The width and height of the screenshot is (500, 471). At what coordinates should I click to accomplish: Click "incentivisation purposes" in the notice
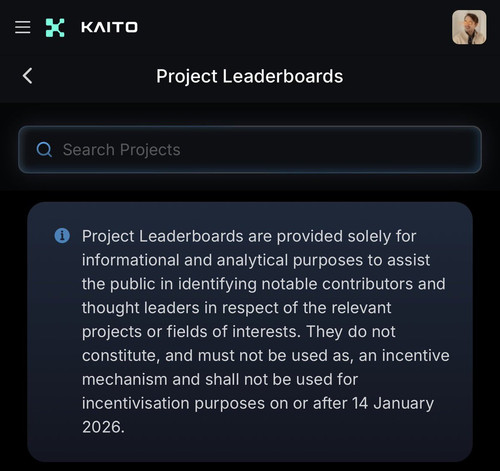coord(173,403)
